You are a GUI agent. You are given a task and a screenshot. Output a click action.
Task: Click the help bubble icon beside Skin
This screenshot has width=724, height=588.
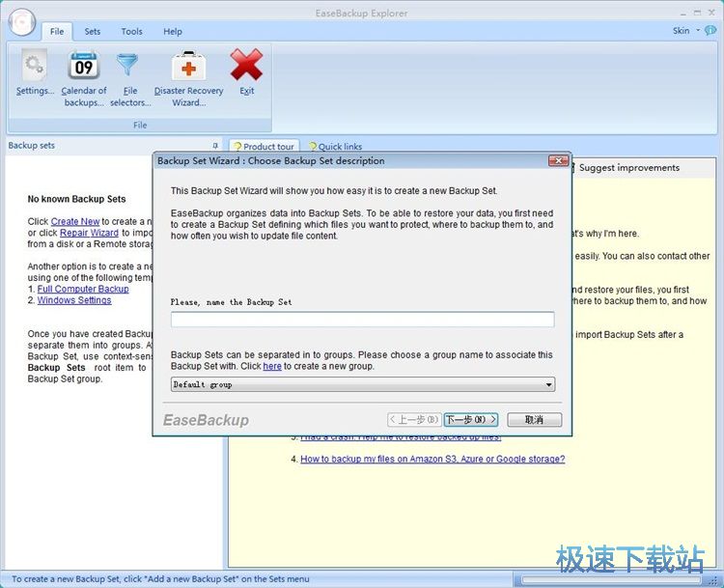[710, 31]
